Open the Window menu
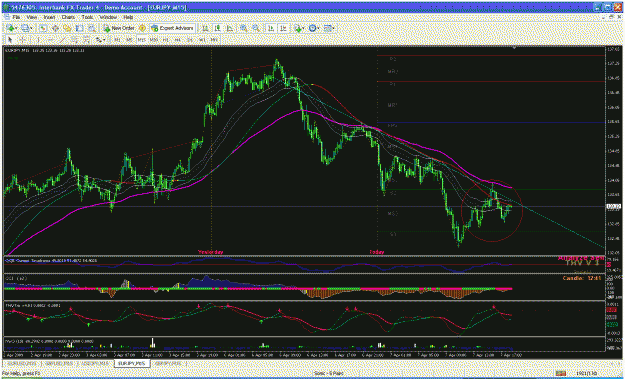 [x=108, y=17]
